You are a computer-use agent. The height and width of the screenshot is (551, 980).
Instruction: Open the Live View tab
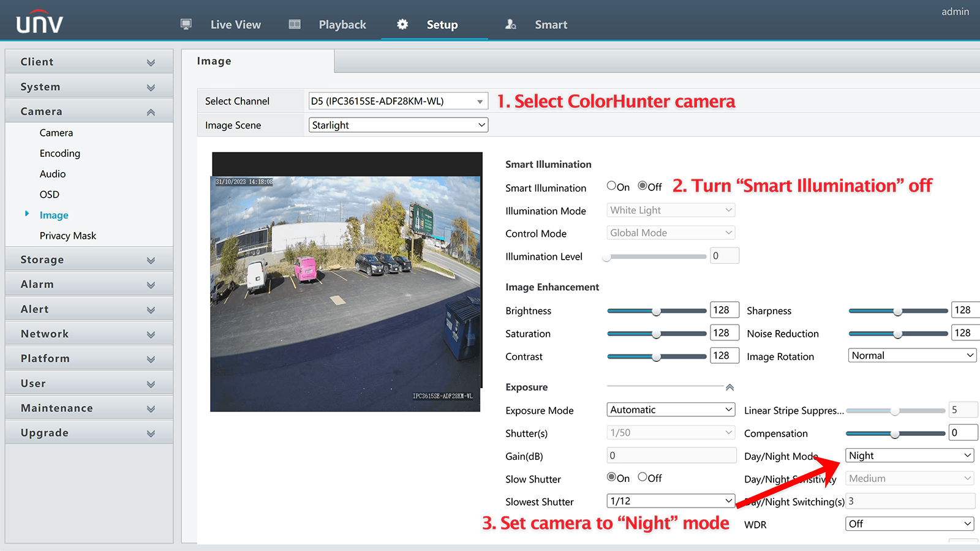click(x=236, y=24)
